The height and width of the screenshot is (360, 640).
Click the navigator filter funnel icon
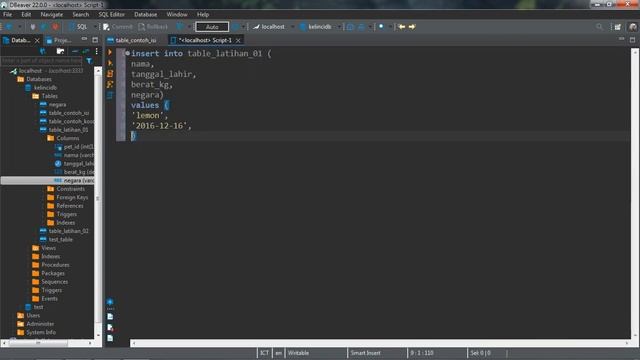[89, 61]
